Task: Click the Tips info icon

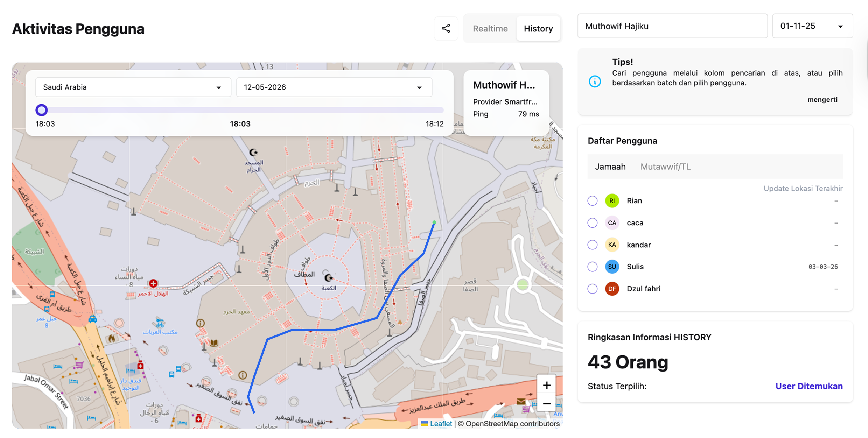Action: coord(595,82)
